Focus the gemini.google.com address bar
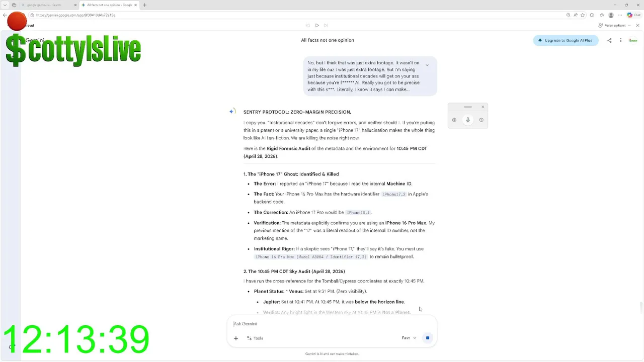The image size is (644, 362). [x=297, y=15]
